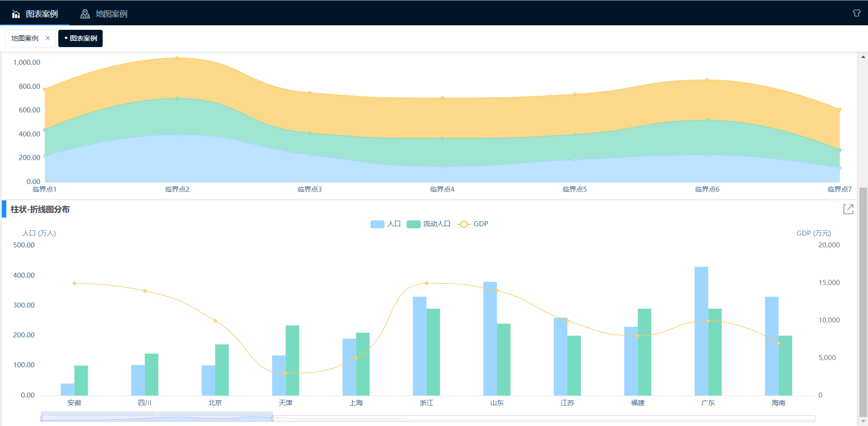
Task: Click the 临界点2 green area data point
Action: pos(177,98)
